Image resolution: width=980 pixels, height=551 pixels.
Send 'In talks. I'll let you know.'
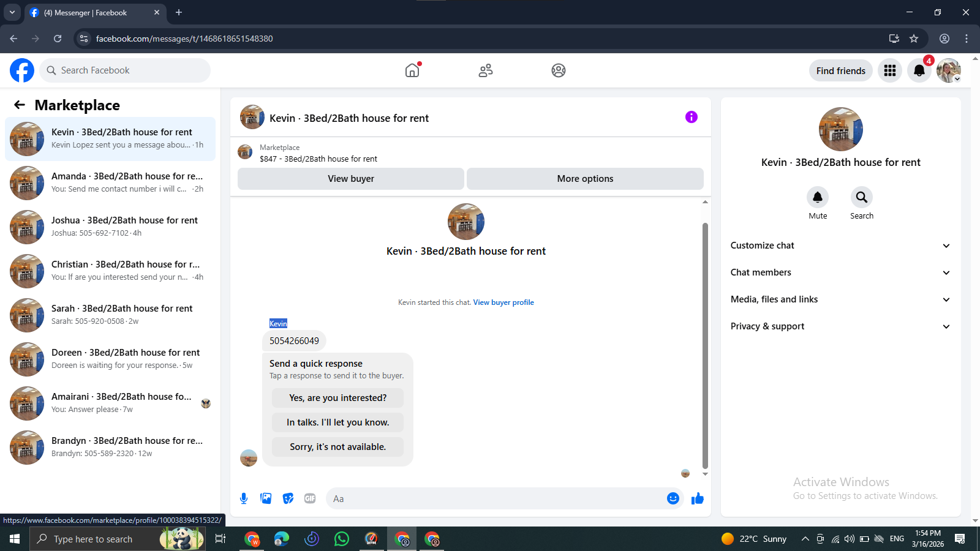(337, 422)
